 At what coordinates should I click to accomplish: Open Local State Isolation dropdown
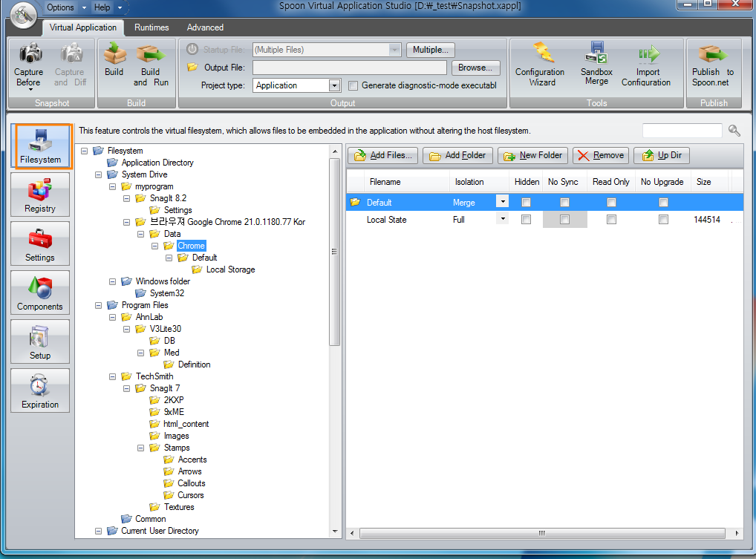503,219
